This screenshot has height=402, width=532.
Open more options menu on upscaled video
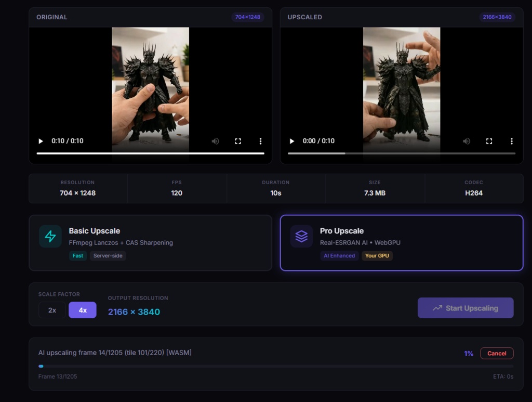pos(512,141)
